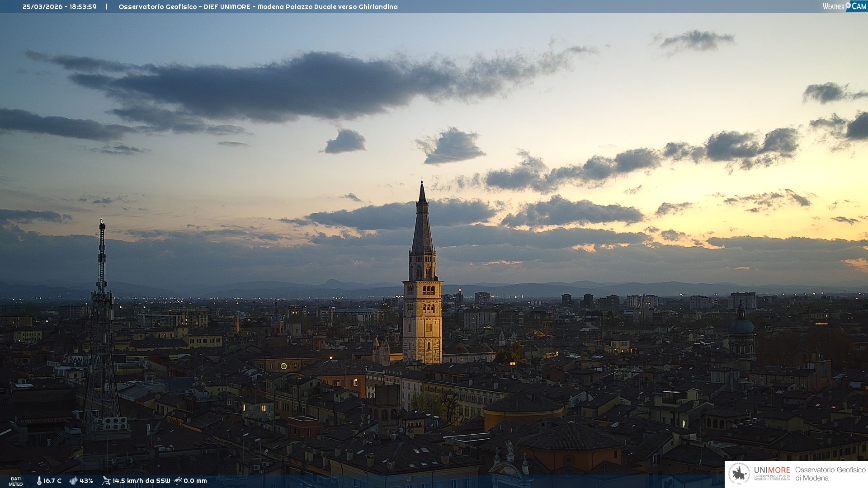The width and height of the screenshot is (868, 488).
Task: Open the DATI METEO label
Action: pyautogui.click(x=16, y=481)
